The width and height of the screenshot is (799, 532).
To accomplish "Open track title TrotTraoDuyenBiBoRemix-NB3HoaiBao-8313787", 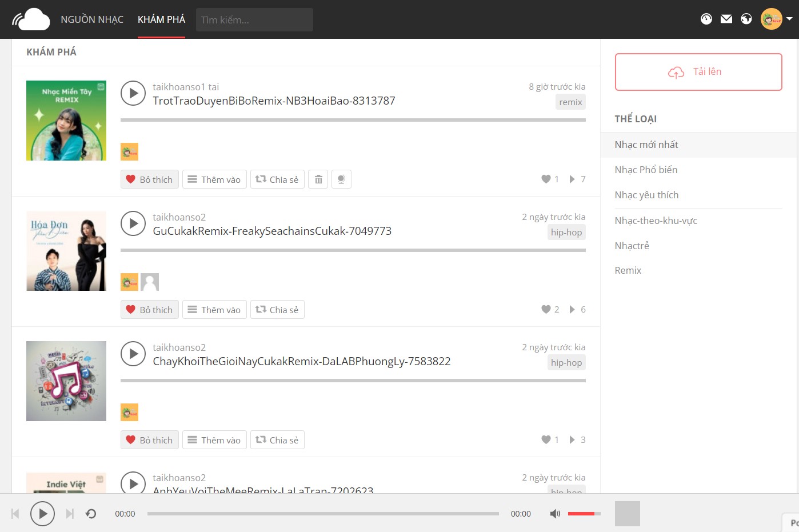I will pos(274,101).
